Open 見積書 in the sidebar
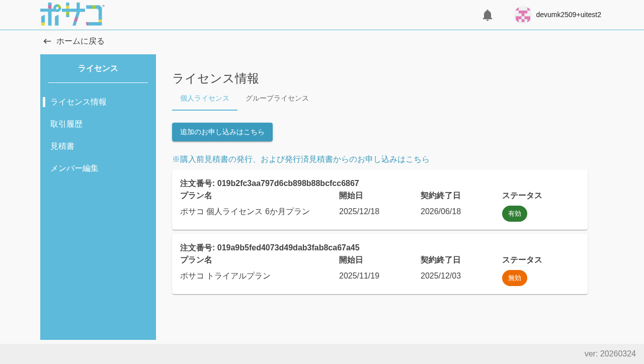Image resolution: width=644 pixels, height=364 pixels. pos(62,146)
